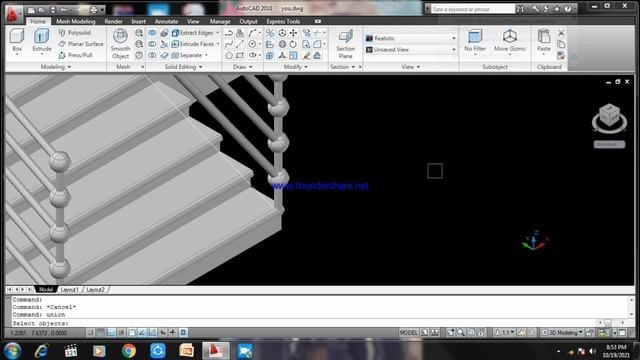The image size is (640, 360).
Task: Open the Insert ribbon tab
Action: (138, 21)
